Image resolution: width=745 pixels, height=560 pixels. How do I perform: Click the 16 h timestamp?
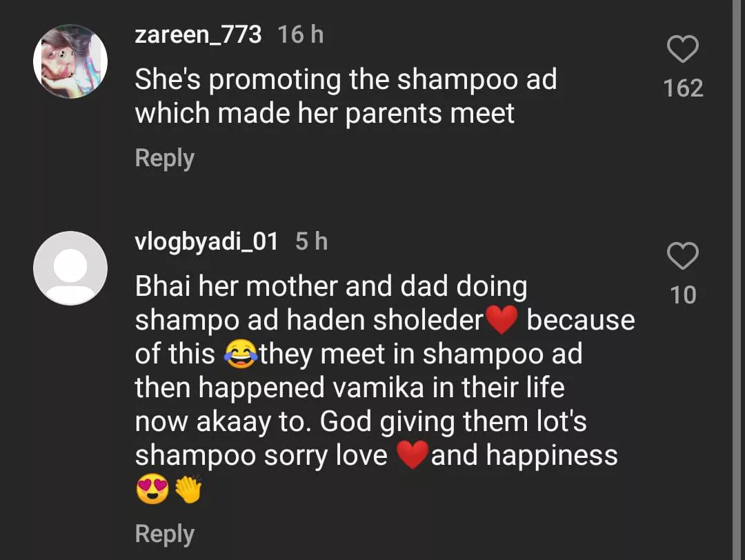click(300, 34)
